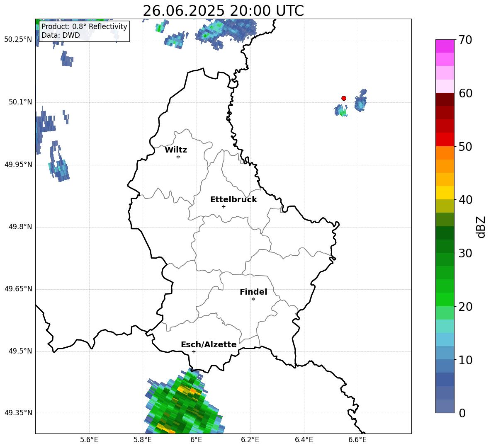This screenshot has width=491, height=448.
Task: Click the small echo right of the red dot
Action: pos(360,100)
